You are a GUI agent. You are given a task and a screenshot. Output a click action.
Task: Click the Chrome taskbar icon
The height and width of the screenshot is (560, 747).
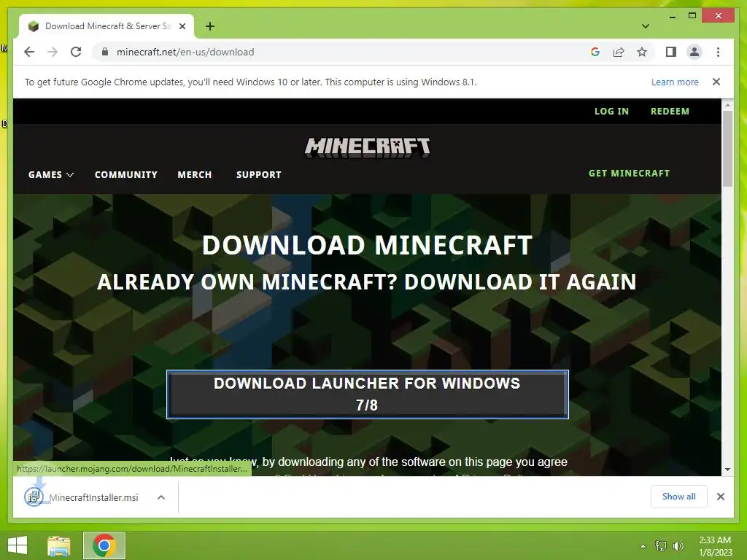104,545
